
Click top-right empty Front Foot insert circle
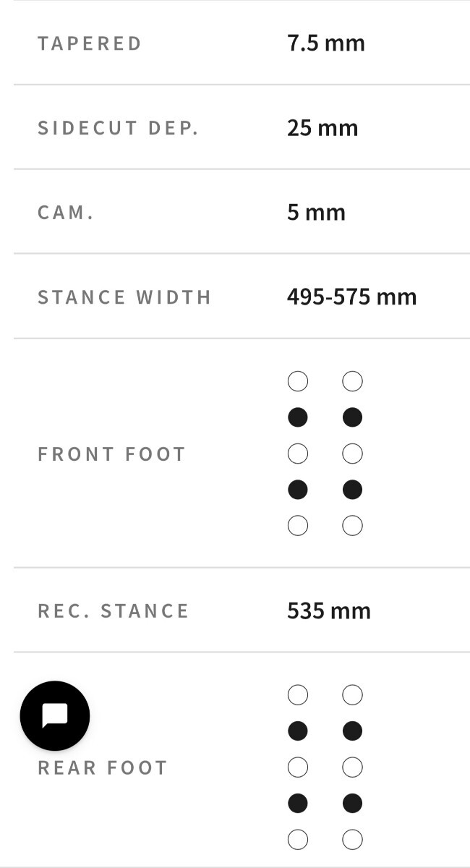(x=352, y=381)
